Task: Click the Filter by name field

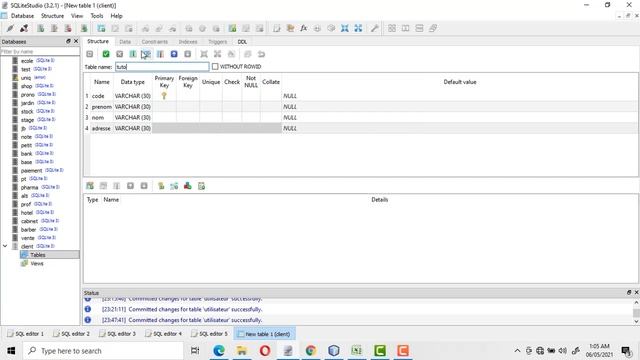Action: pyautogui.click(x=40, y=51)
